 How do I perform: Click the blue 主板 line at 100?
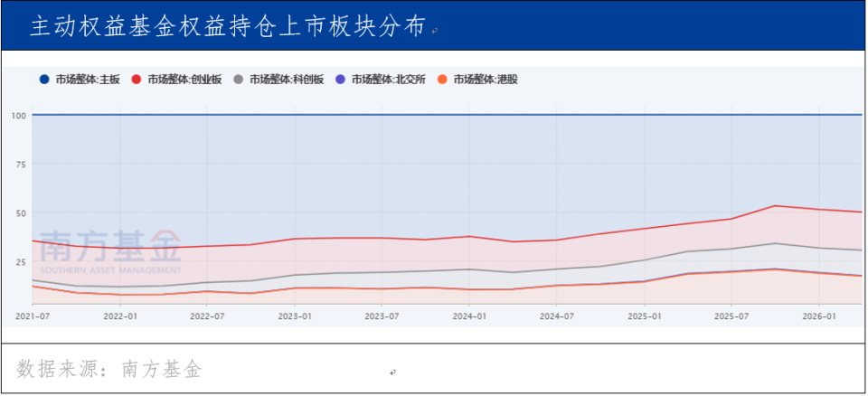(448, 115)
